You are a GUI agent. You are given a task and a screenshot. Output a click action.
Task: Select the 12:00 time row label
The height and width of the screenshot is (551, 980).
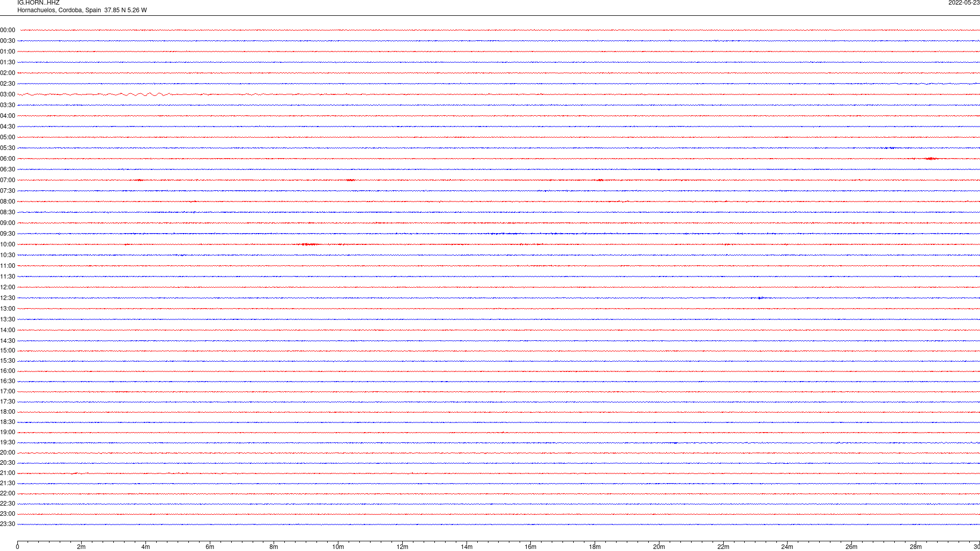8,287
